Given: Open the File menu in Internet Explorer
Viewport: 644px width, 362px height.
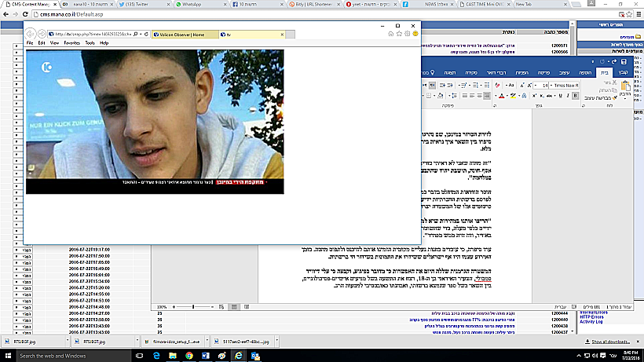Looking at the screenshot, I should [30, 42].
